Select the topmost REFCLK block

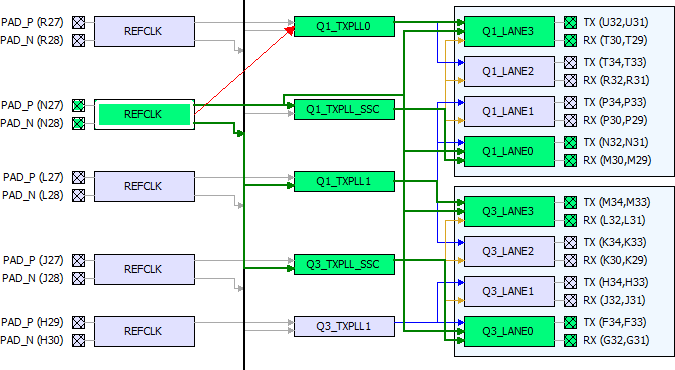pyautogui.click(x=144, y=31)
